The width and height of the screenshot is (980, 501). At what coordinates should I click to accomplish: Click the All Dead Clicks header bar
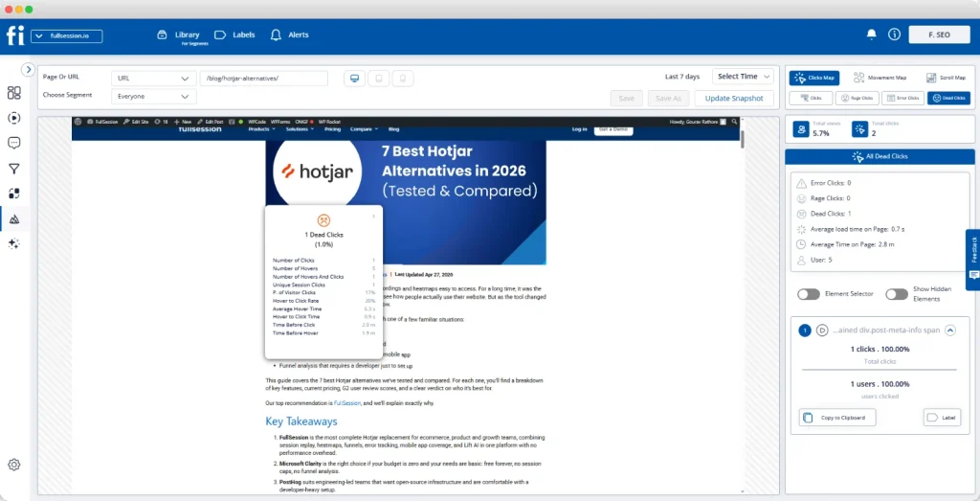coord(880,156)
